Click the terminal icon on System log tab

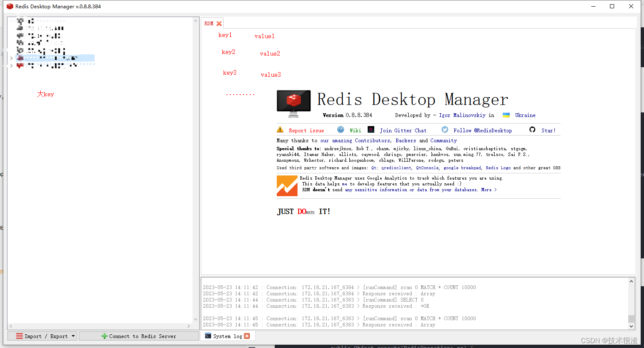pos(208,336)
